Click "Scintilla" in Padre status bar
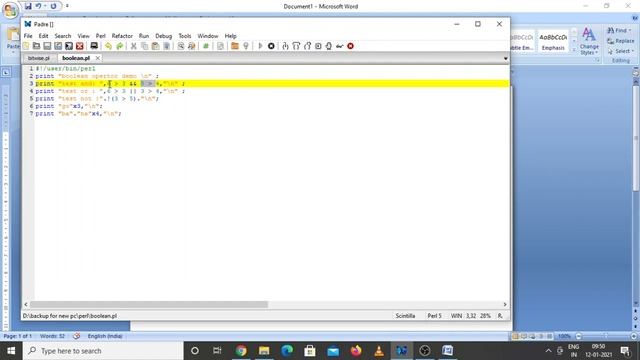 405,316
